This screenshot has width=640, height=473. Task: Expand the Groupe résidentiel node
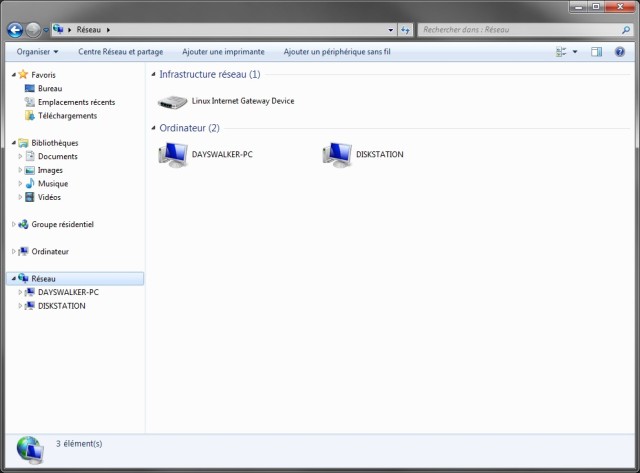(x=13, y=224)
